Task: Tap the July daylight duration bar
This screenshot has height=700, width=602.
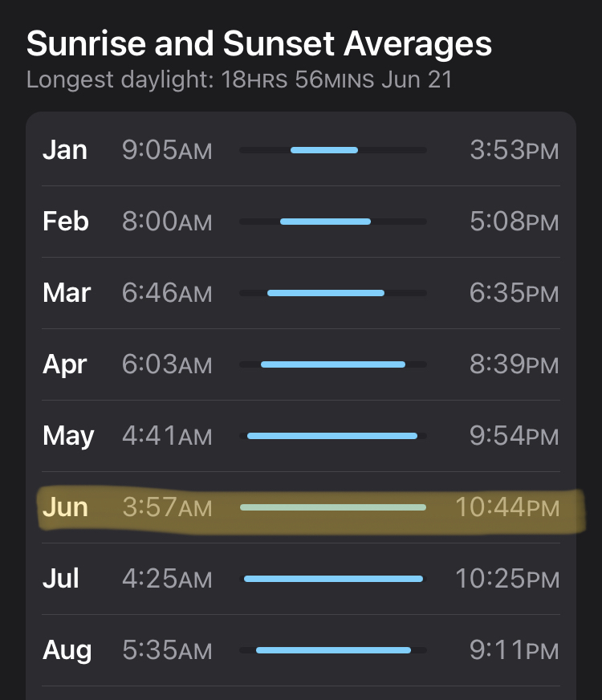Action: pyautogui.click(x=333, y=579)
